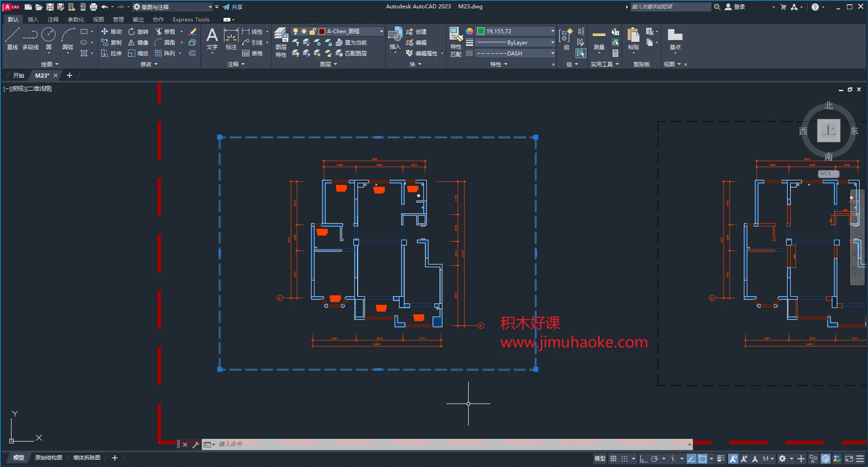Toggle the layer lock icon for A-Chen_图框
Image resolution: width=868 pixels, height=467 pixels.
coord(312,31)
